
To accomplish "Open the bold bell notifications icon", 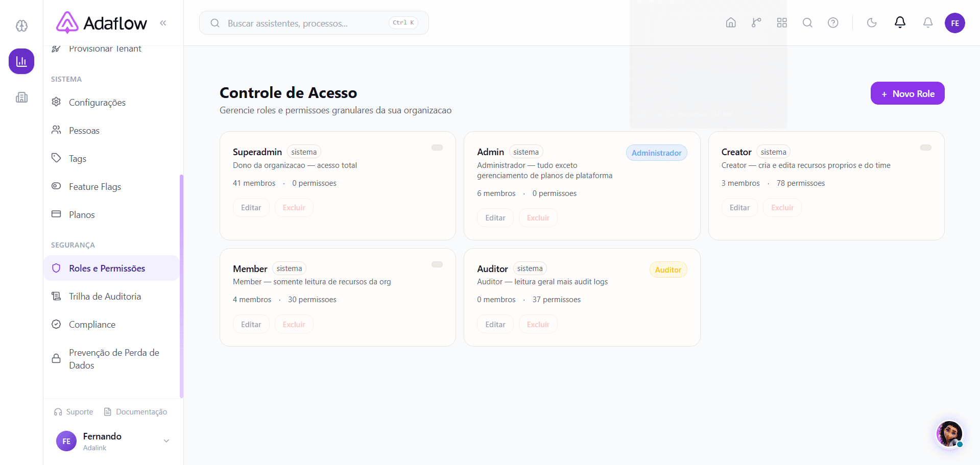I will coord(900,22).
